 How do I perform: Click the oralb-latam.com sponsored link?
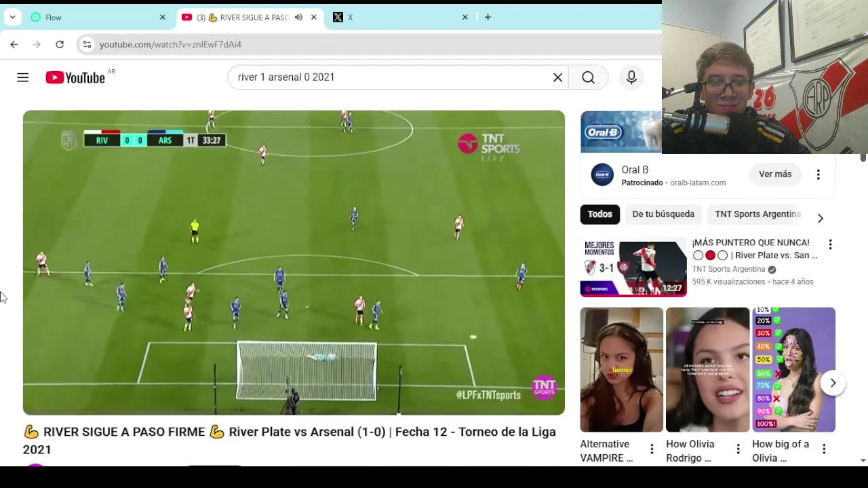click(698, 182)
